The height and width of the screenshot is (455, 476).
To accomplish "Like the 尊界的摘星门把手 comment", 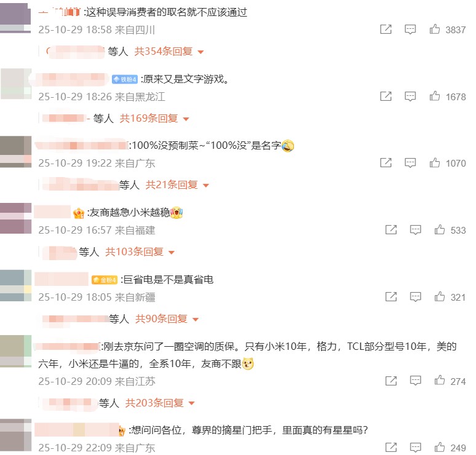I will click(439, 447).
